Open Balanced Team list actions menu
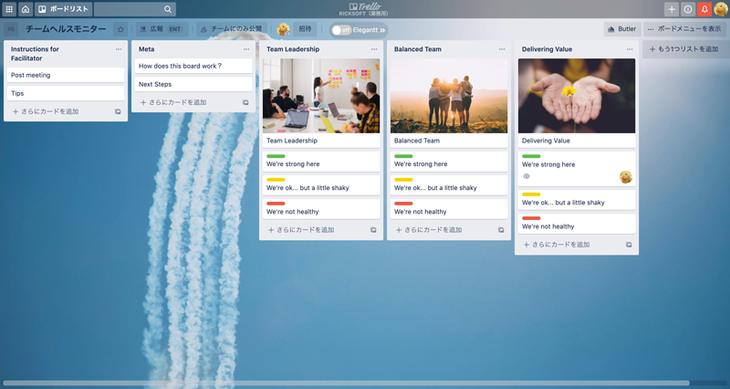 point(502,49)
